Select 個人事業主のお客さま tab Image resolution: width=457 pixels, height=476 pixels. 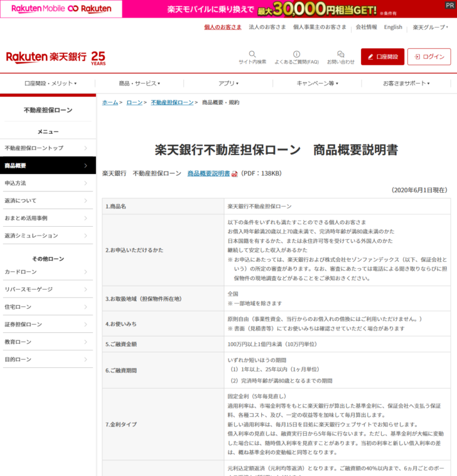(320, 27)
